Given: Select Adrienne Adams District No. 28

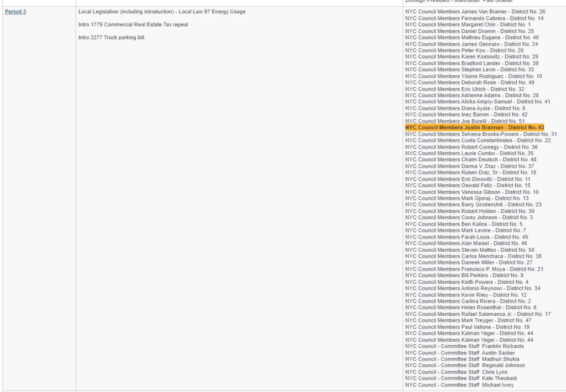Looking at the screenshot, I should pos(472,95).
